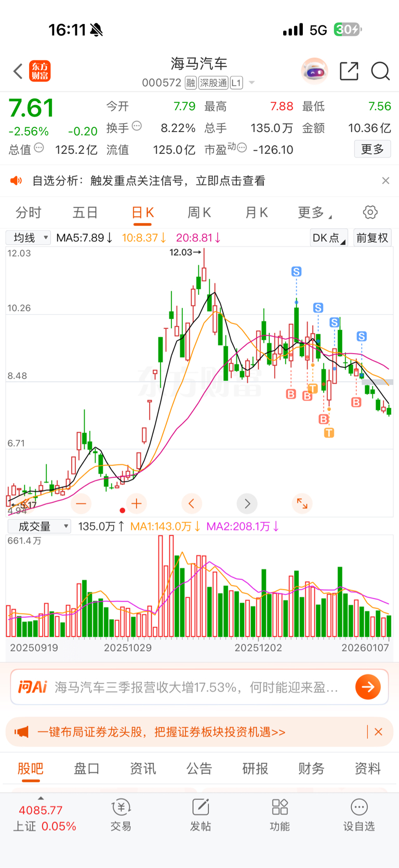This screenshot has height=868, width=399.
Task: Tap the 深股通 badge
Action: [x=214, y=83]
